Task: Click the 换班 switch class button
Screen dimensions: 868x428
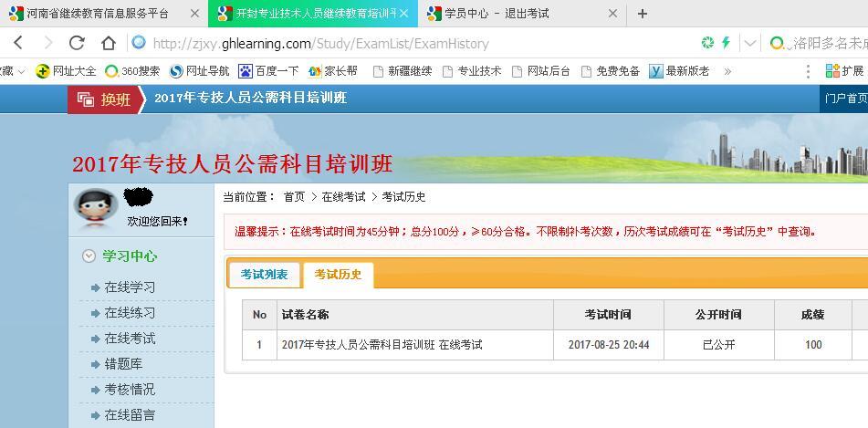Action: 105,99
